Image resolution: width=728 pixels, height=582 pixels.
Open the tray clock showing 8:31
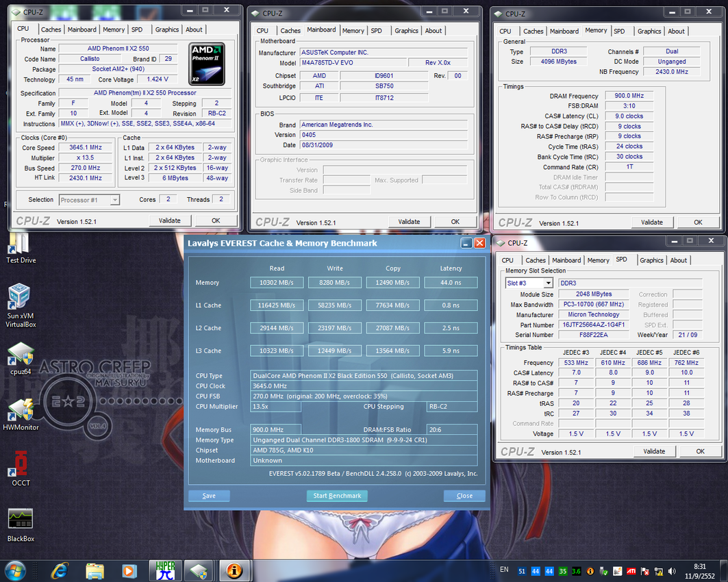coord(700,571)
